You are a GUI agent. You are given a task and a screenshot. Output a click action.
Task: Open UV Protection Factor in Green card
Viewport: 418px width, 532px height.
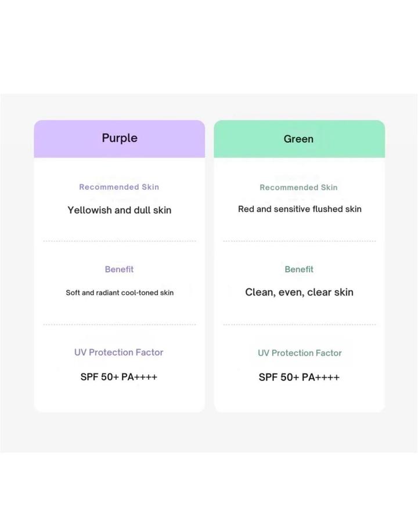pyautogui.click(x=300, y=353)
